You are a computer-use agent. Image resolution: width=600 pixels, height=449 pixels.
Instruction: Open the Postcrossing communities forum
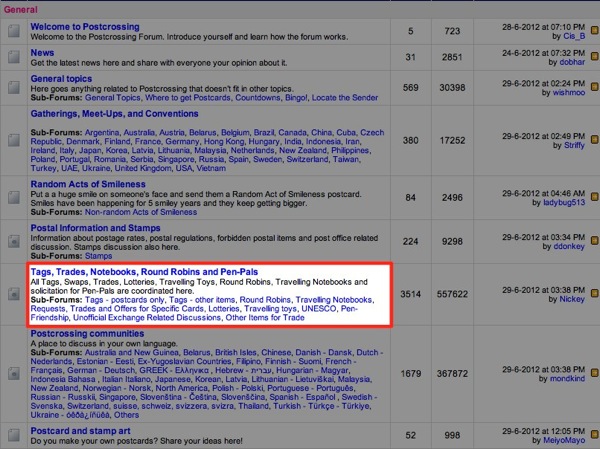[x=87, y=333]
